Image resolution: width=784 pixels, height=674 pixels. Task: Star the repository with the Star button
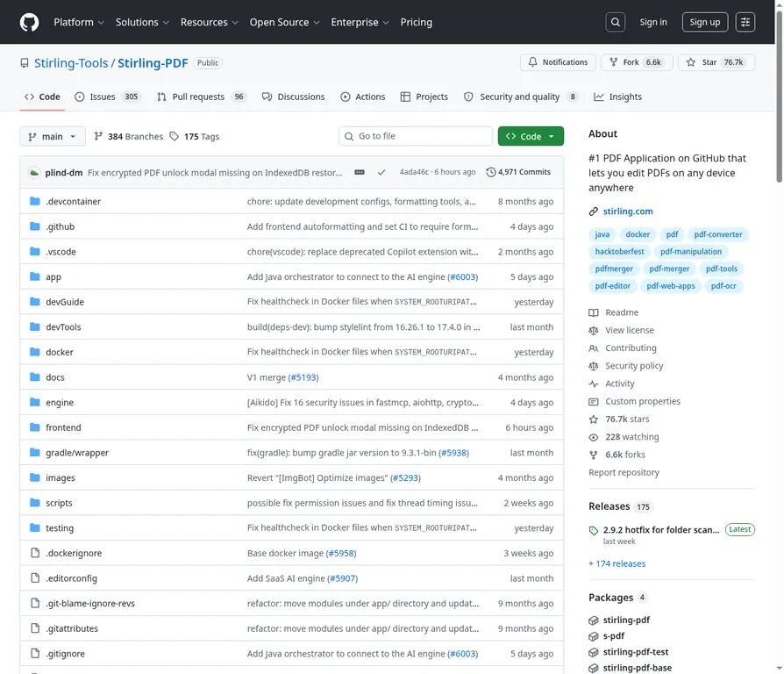(x=716, y=62)
